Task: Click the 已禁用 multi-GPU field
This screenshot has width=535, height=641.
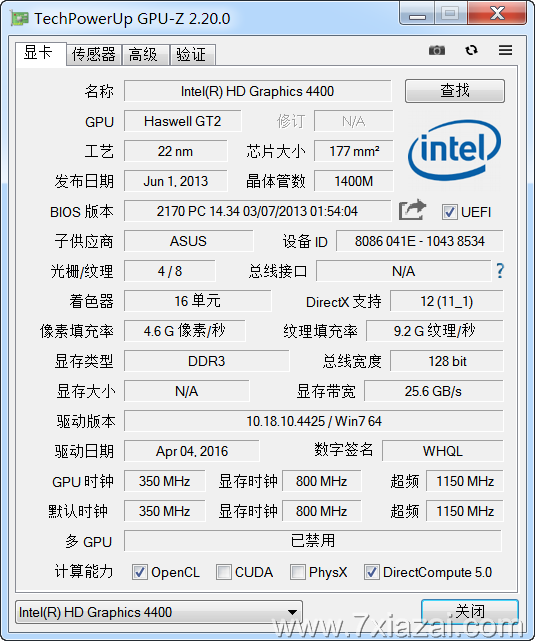Action: [313, 541]
